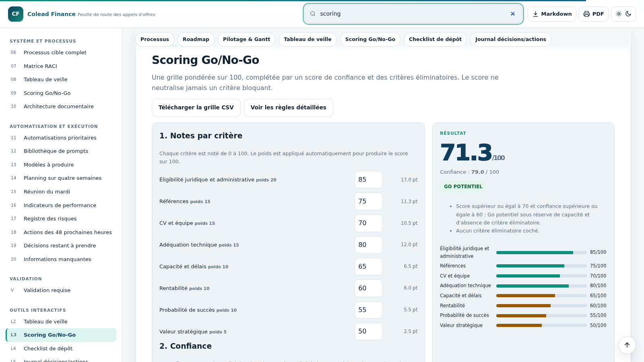
Task: Focus the search input containing 'scoring'
Action: (413, 14)
